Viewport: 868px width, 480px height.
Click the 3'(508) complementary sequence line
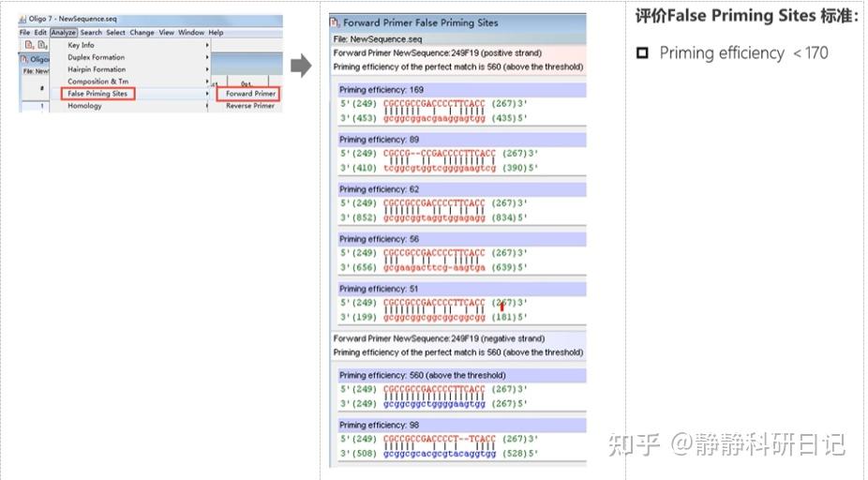click(439, 454)
